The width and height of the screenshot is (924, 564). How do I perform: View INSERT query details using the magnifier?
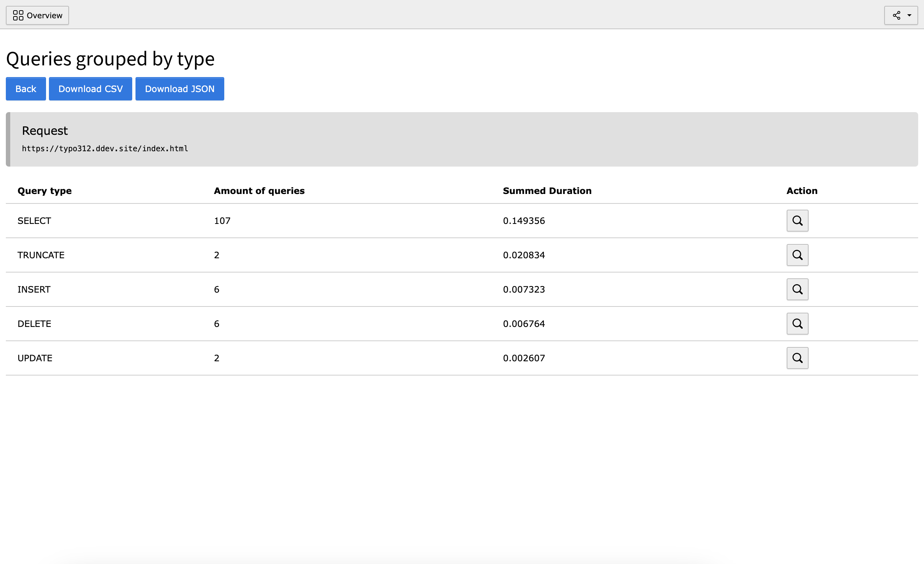tap(797, 289)
